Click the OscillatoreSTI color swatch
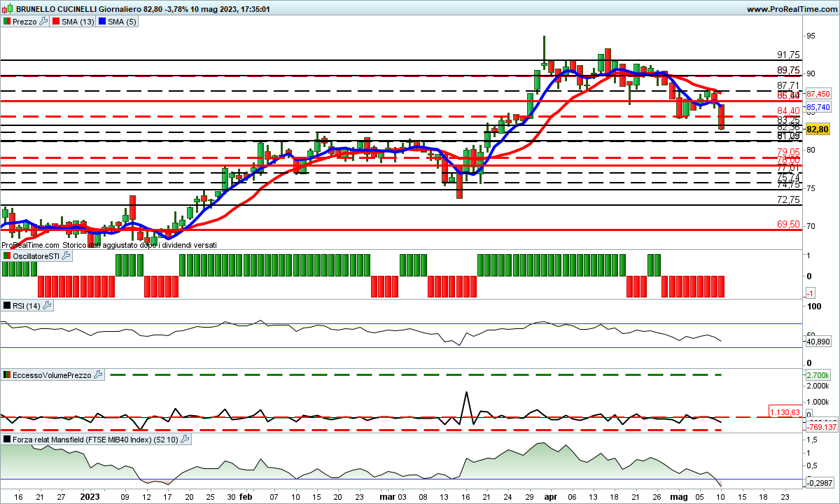The height and width of the screenshot is (504, 840). click(6, 256)
